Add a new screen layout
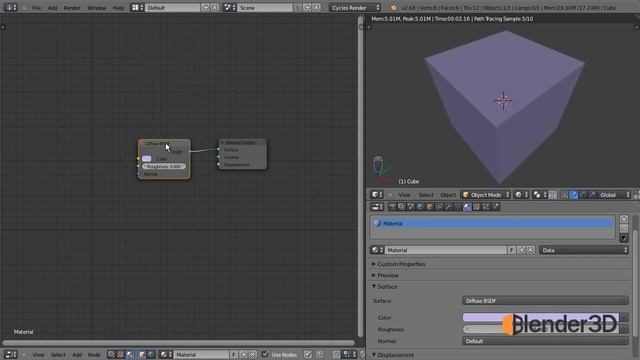Viewport: 640px width, 360px height. tap(206, 8)
